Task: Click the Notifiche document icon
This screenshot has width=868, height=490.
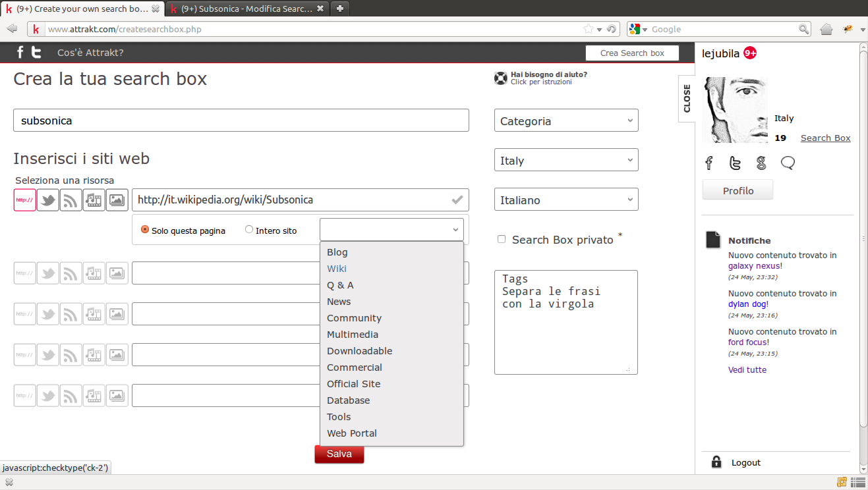Action: [x=713, y=240]
